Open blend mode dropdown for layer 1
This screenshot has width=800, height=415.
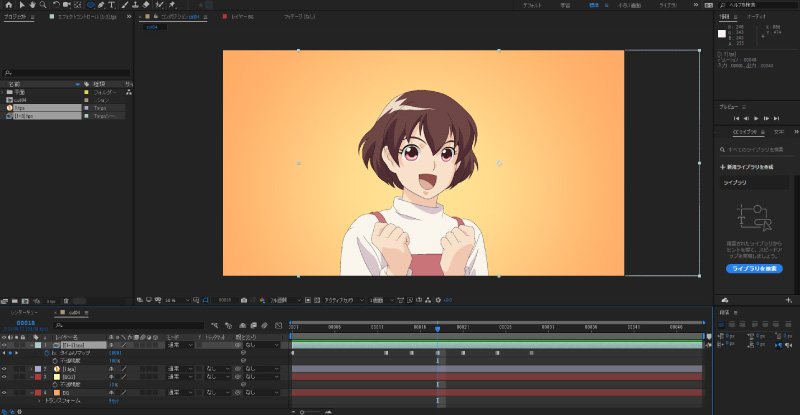181,346
